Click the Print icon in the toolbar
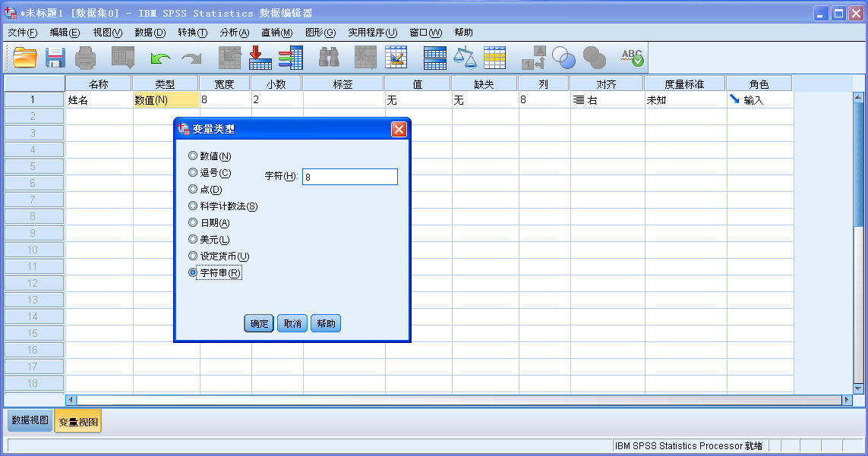868x456 pixels. coord(85,58)
